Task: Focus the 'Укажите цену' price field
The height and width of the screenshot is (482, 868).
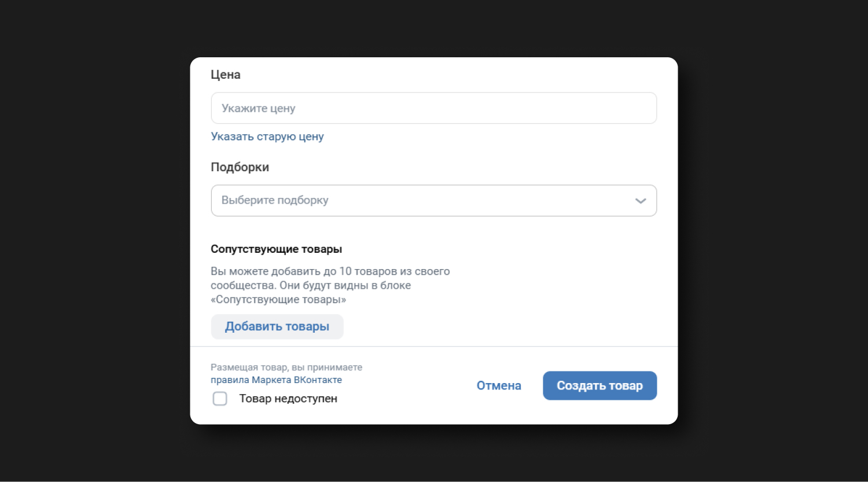Action: click(x=433, y=108)
